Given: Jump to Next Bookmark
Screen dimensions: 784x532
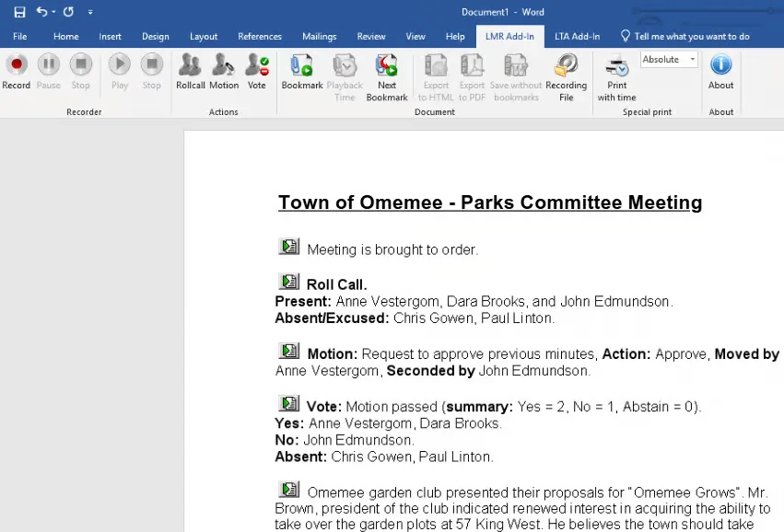Looking at the screenshot, I should [387, 77].
